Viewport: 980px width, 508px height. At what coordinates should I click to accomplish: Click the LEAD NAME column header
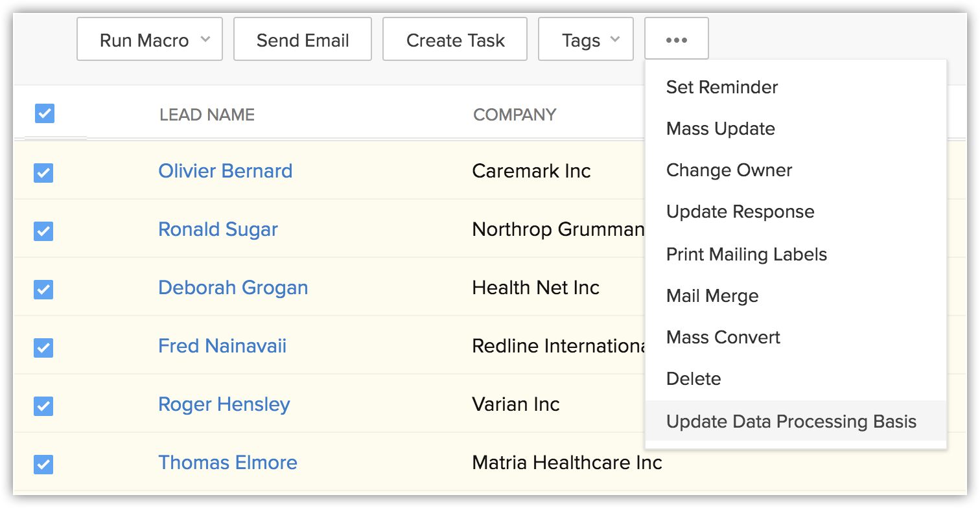point(207,115)
